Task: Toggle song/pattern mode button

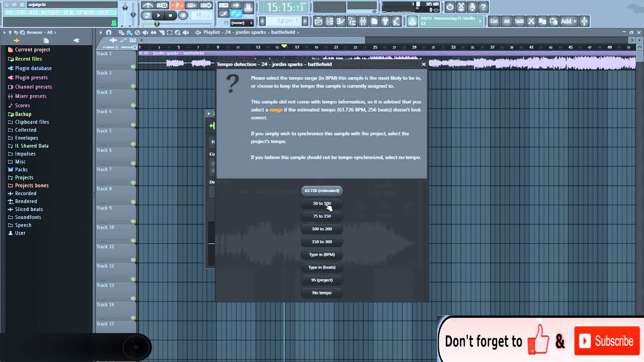Action: (x=146, y=16)
